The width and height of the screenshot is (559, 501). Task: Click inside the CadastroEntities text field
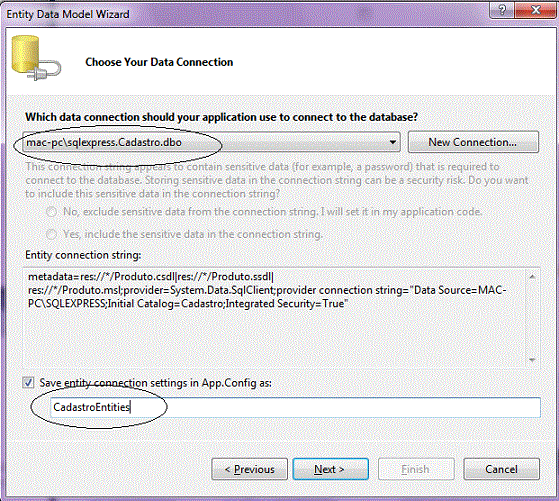click(295, 407)
